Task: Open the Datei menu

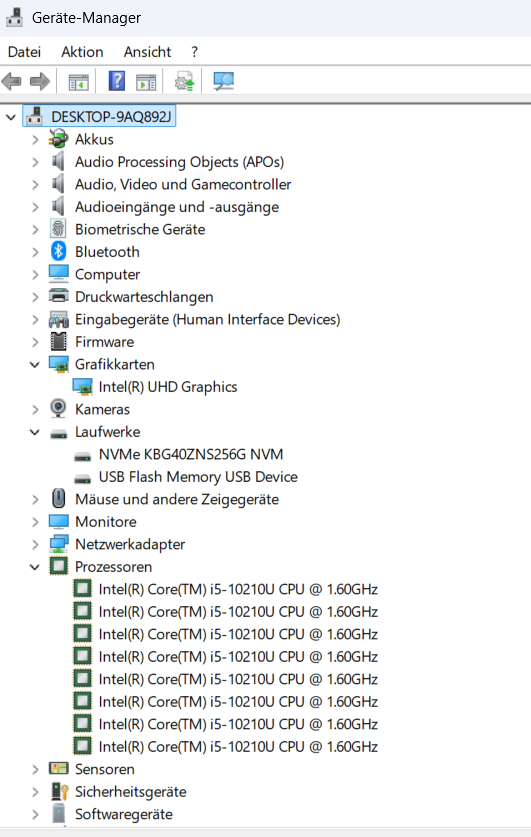Action: (25, 52)
